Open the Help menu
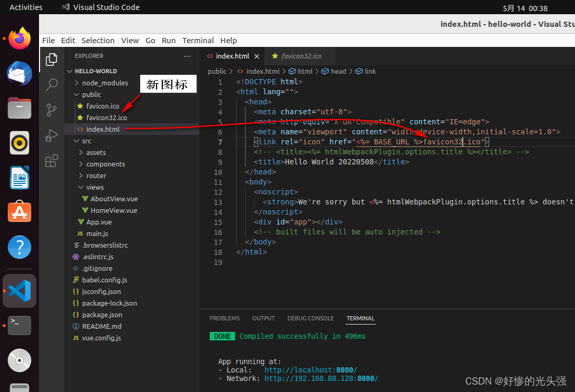The image size is (575, 392). [x=228, y=41]
